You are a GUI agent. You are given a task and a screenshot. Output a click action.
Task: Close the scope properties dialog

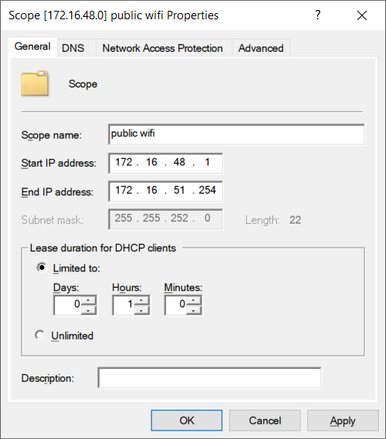tap(362, 15)
